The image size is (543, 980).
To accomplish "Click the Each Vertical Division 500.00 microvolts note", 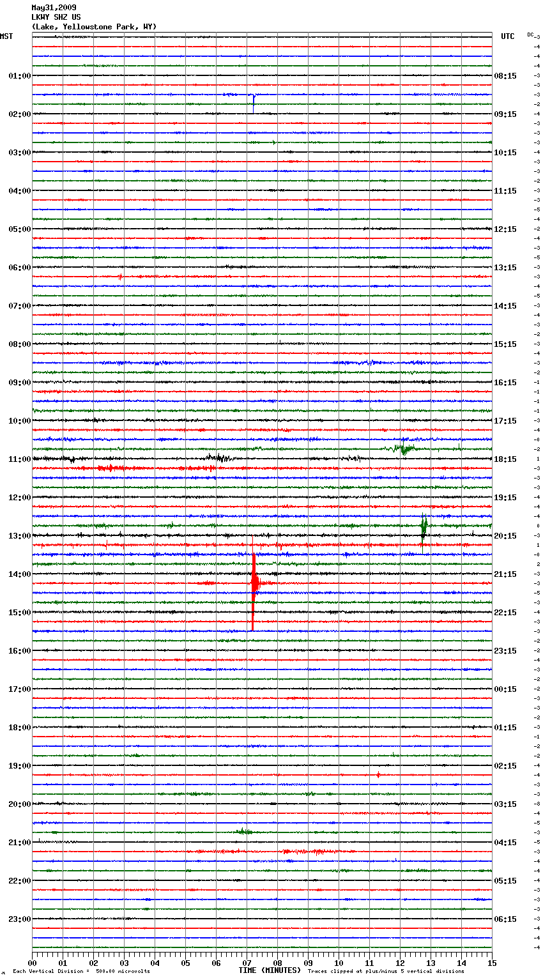I will pyautogui.click(x=81, y=971).
